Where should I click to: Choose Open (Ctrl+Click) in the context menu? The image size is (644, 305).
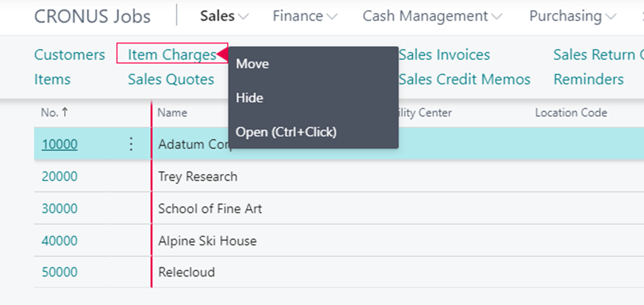(x=286, y=132)
